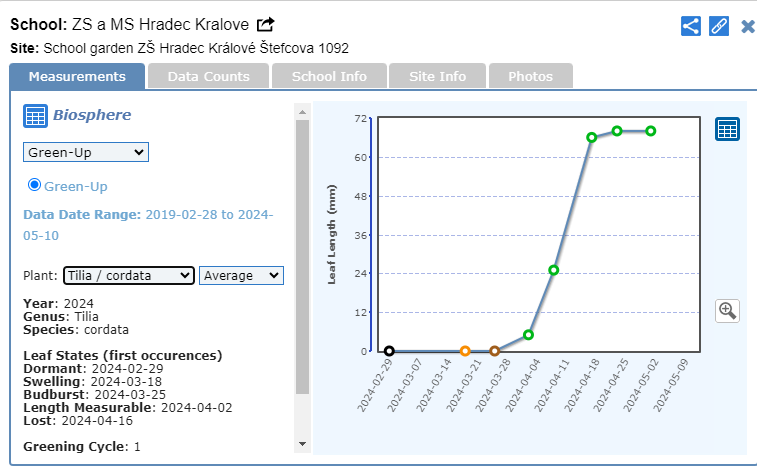The width and height of the screenshot is (757, 472).
Task: Select the Measurements tab
Action: tap(77, 76)
